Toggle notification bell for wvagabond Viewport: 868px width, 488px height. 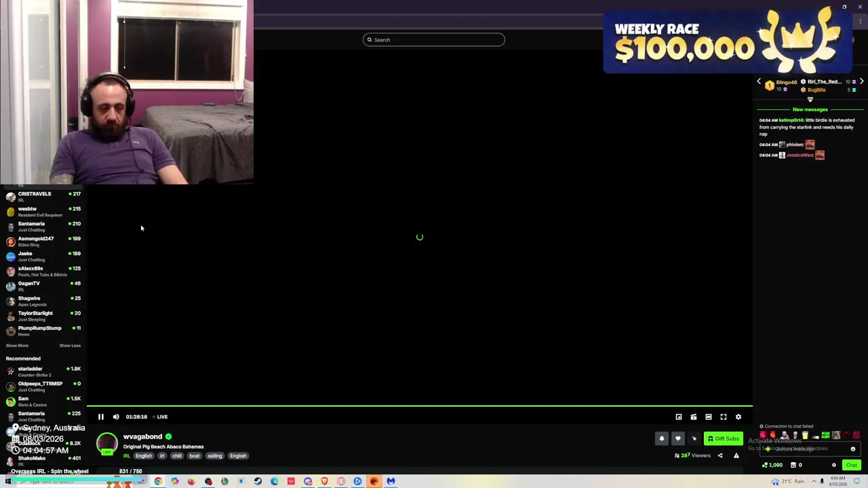[662, 439]
